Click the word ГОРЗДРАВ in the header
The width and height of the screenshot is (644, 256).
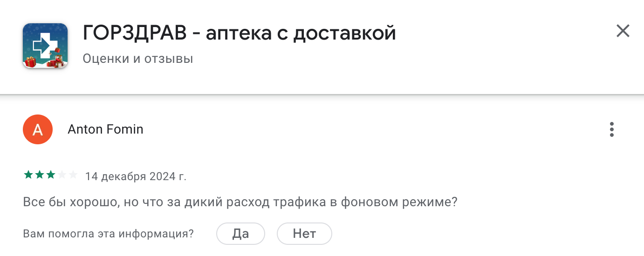(135, 34)
